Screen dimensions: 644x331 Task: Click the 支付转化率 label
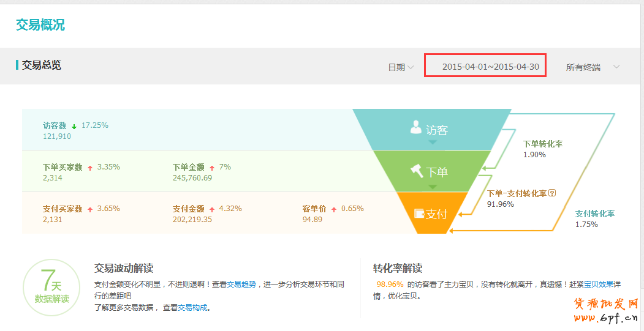click(x=594, y=214)
